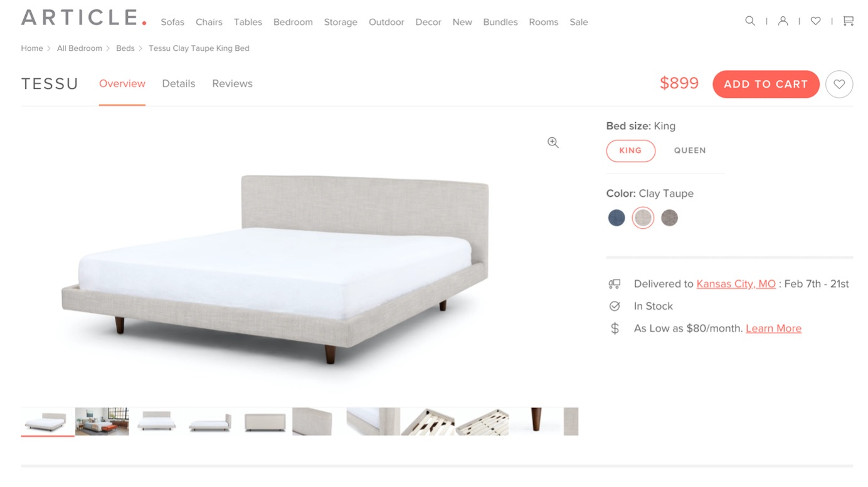Click the ARTICLE logo

coord(84,18)
